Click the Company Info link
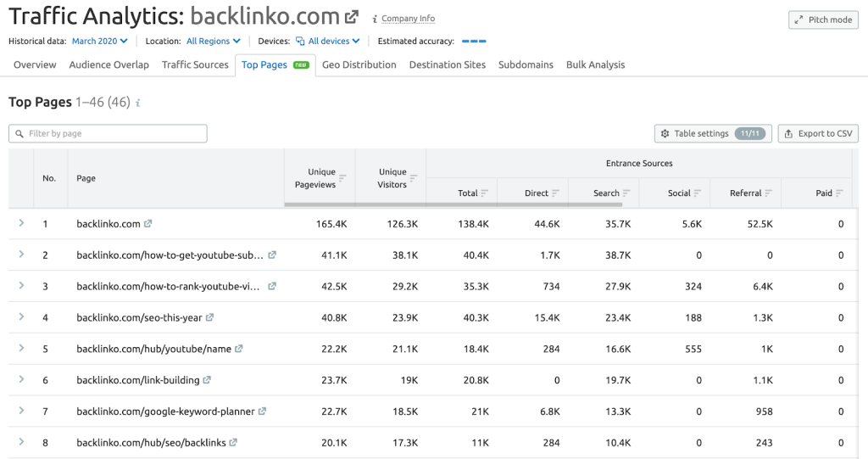 click(x=408, y=19)
